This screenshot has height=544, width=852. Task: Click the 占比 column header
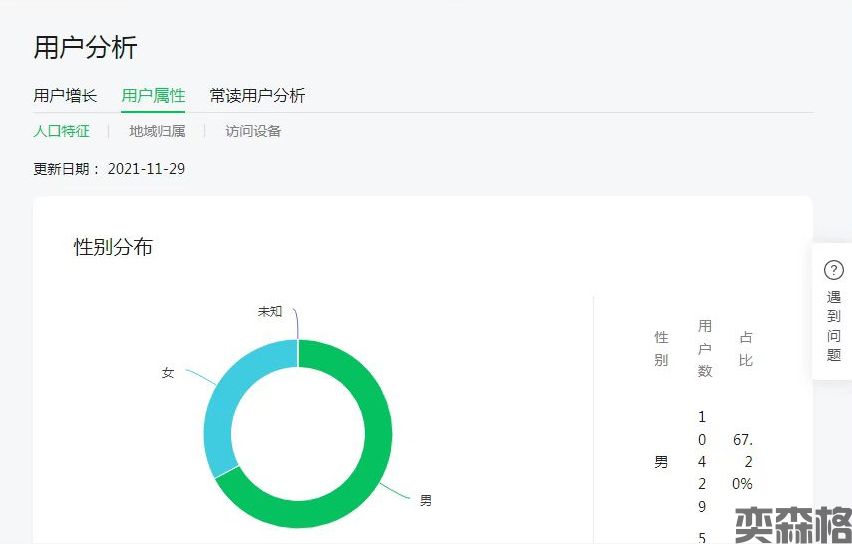(x=745, y=348)
